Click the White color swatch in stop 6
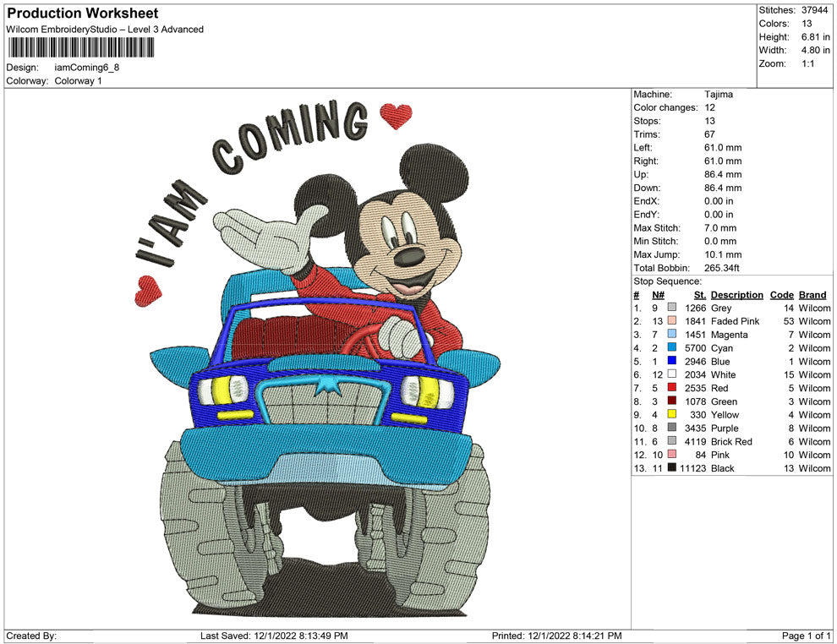The width and height of the screenshot is (837, 644). click(x=672, y=374)
